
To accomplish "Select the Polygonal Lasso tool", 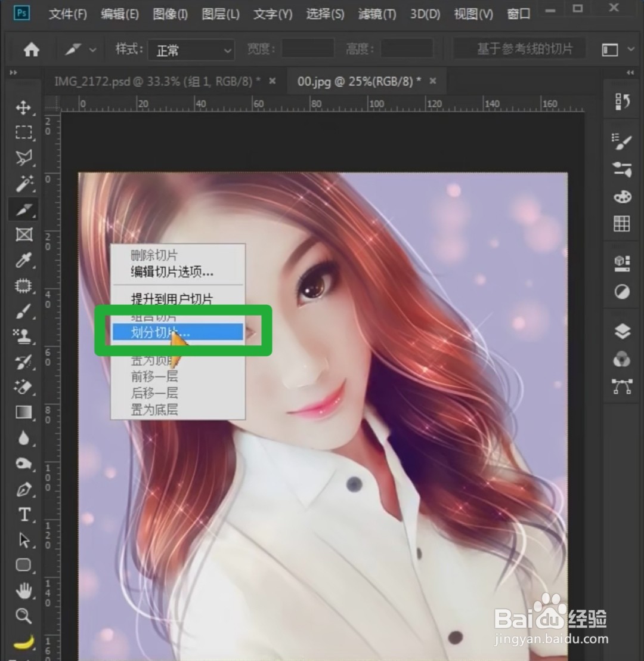I will (23, 157).
